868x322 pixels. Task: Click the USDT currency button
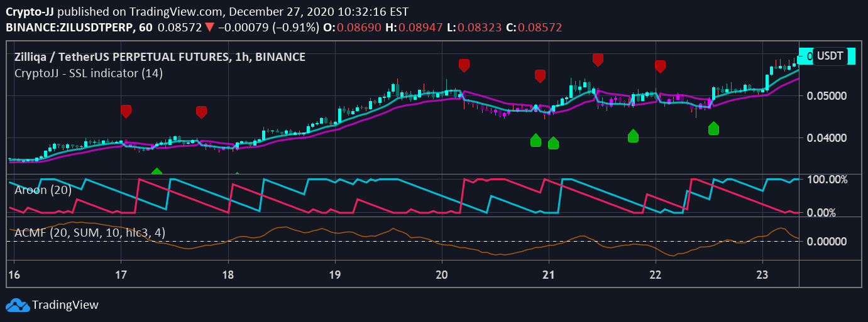pyautogui.click(x=830, y=56)
